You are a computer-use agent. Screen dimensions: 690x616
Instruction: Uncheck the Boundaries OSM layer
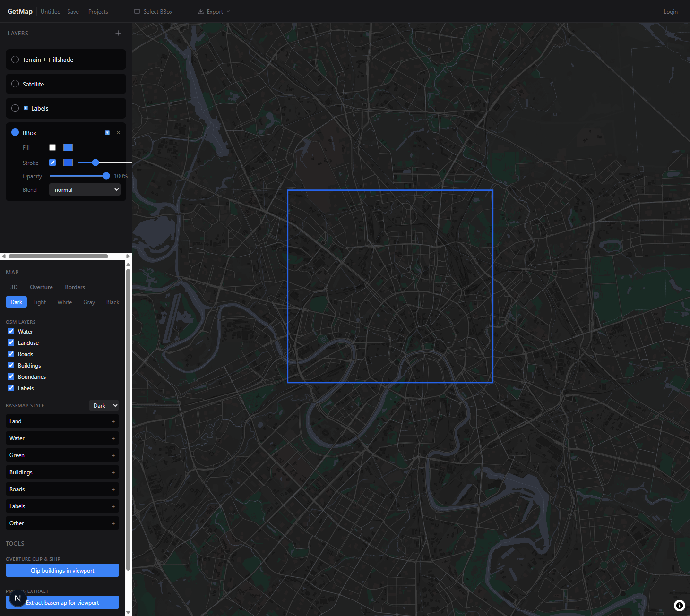pyautogui.click(x=11, y=376)
